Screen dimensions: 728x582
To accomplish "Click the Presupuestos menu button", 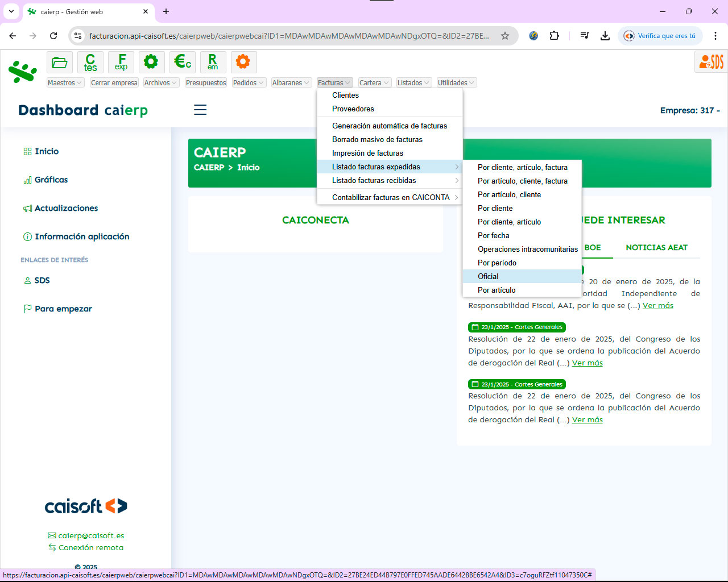I will point(206,83).
